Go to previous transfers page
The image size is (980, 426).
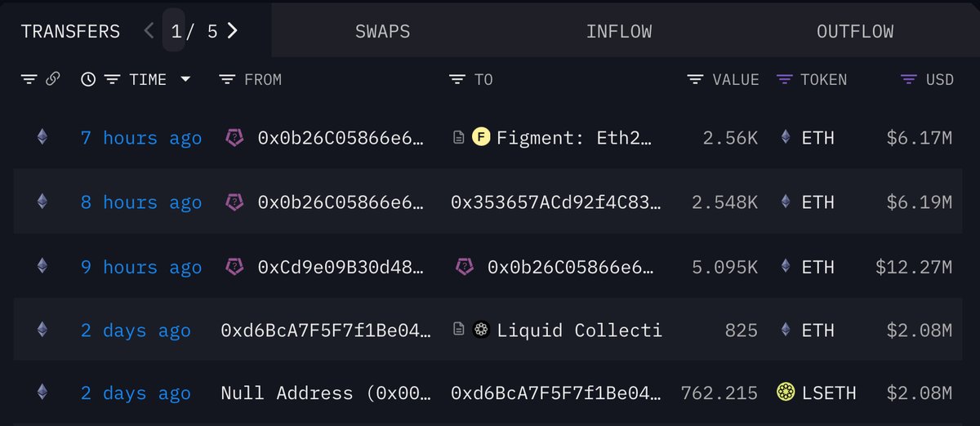[x=149, y=31]
